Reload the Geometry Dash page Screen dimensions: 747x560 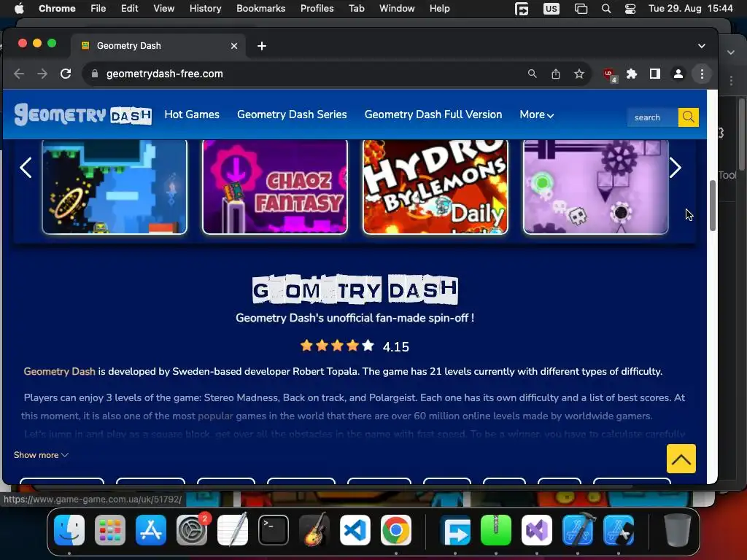pos(66,74)
